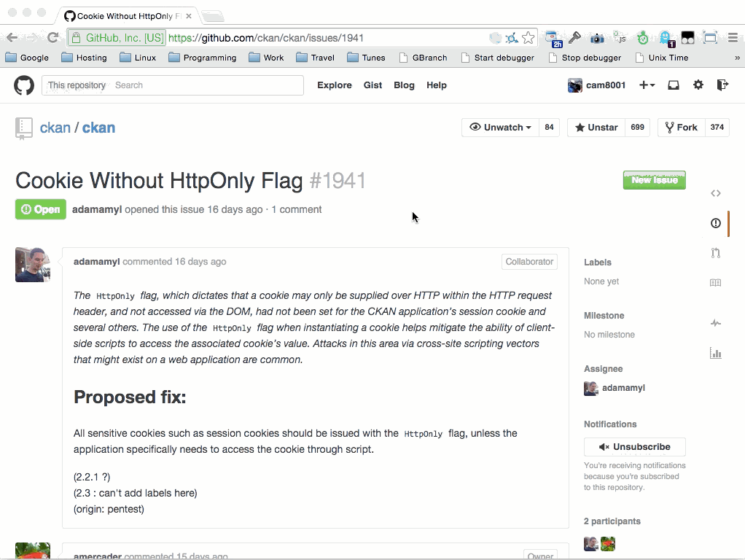Viewport: 745px width, 560px height.
Task: Open the Programming bookmarks folder
Action: 203,58
